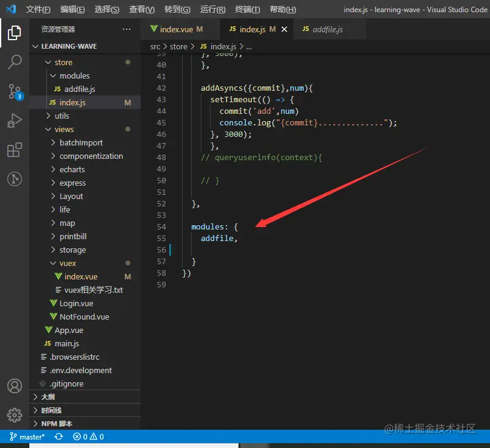Open the Manage gear icon

[15, 415]
